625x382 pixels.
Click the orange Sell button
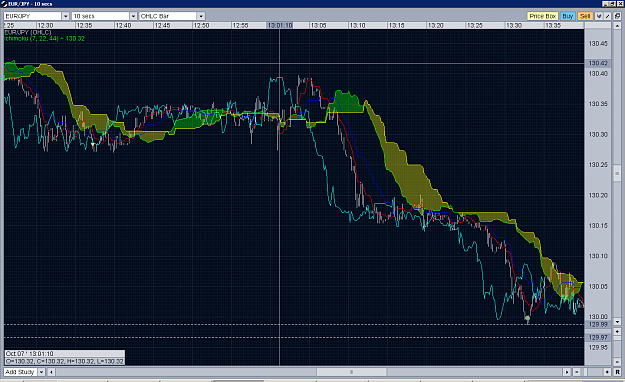point(585,16)
